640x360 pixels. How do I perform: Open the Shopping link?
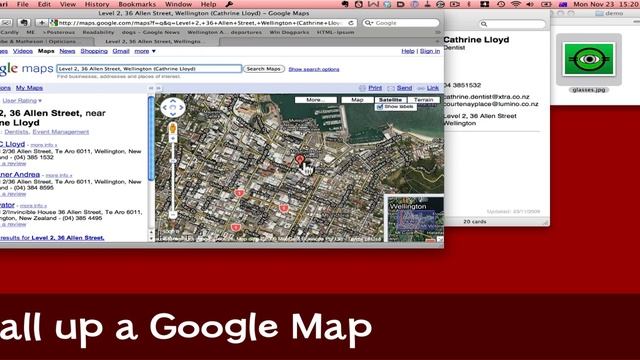coord(94,51)
